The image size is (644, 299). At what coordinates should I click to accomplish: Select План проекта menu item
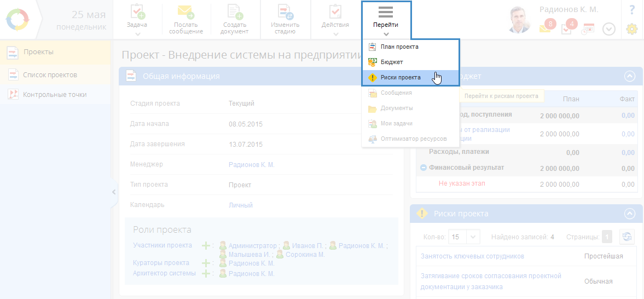click(x=399, y=47)
